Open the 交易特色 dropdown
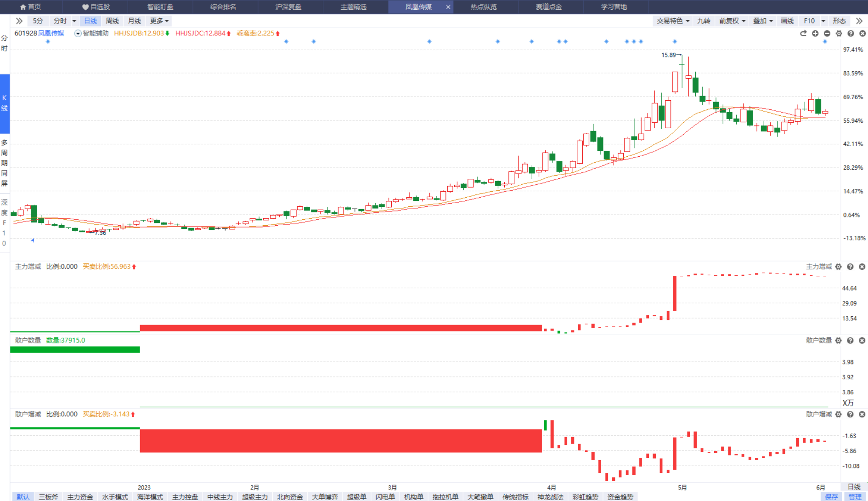Viewport: 868px width, 501px height. (x=672, y=21)
